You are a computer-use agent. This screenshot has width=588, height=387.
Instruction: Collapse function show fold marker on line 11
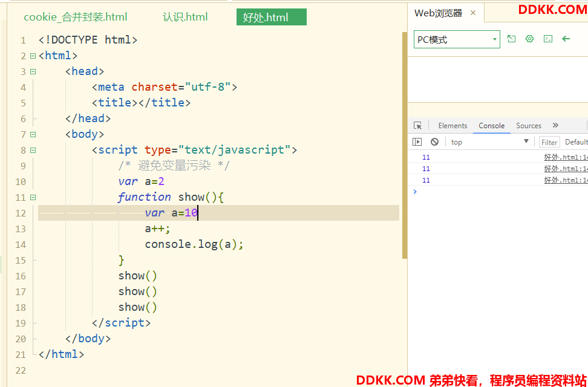coord(33,198)
